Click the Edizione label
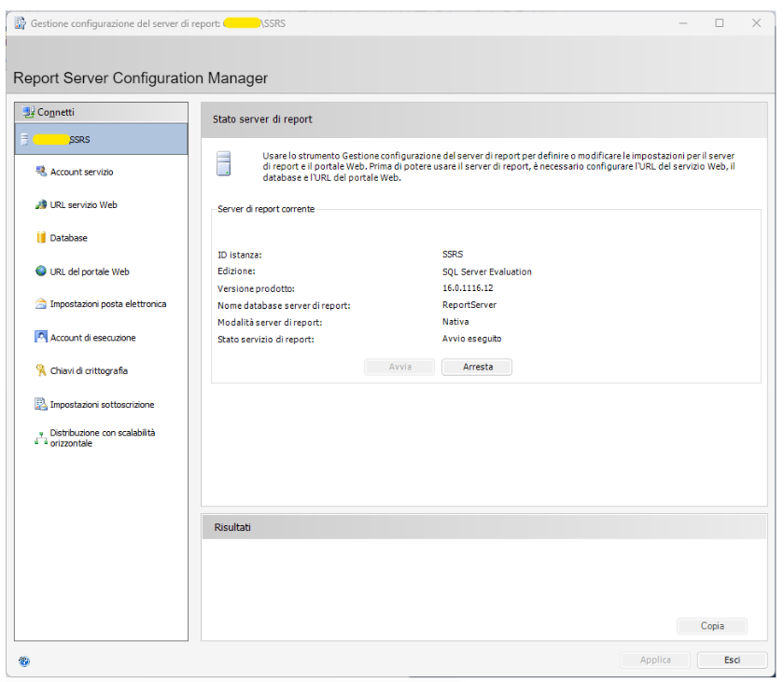Image resolution: width=784 pixels, height=682 pixels. [x=236, y=271]
